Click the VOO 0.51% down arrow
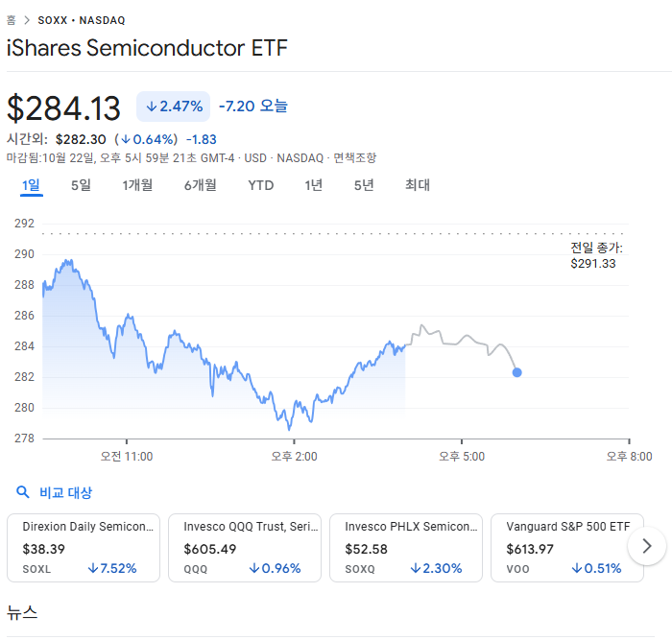672x640 pixels. (x=577, y=568)
